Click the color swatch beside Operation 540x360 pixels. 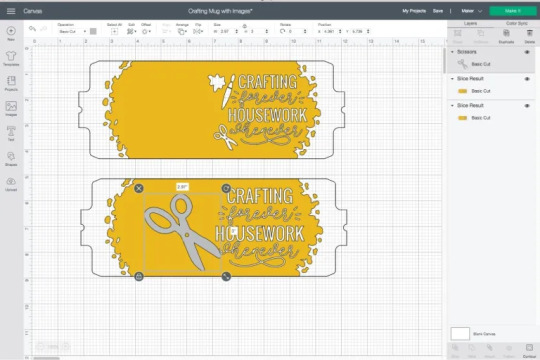click(93, 31)
